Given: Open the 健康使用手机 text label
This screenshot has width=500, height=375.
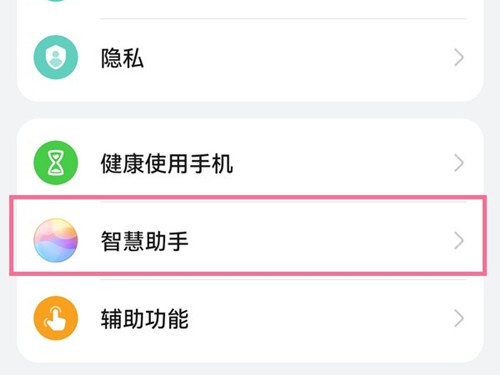Looking at the screenshot, I should (x=167, y=163).
